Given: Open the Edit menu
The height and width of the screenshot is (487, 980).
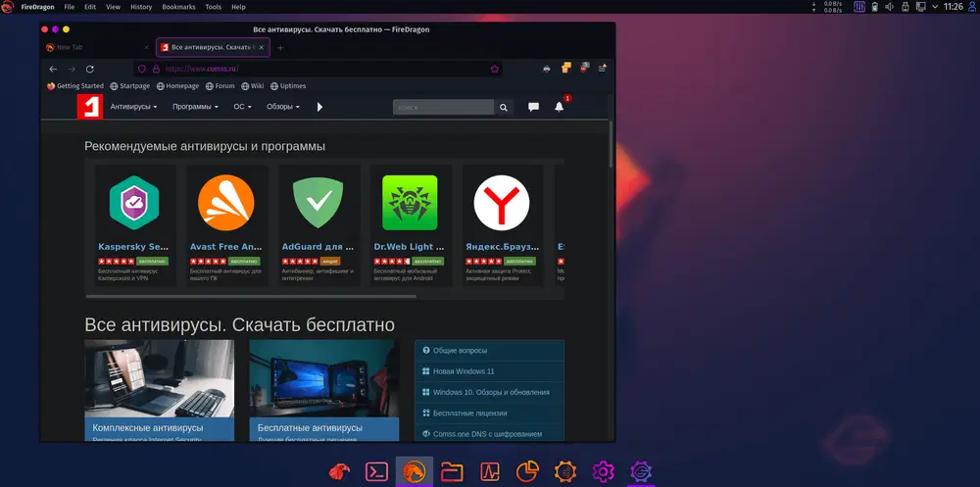Looking at the screenshot, I should (90, 7).
